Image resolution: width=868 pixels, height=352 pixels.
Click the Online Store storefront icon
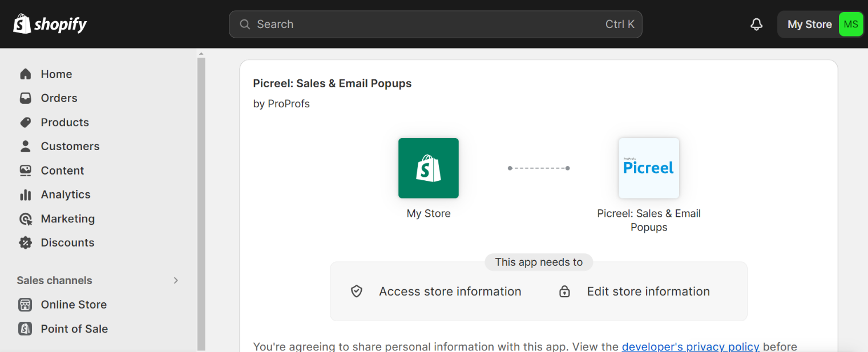pyautogui.click(x=25, y=305)
